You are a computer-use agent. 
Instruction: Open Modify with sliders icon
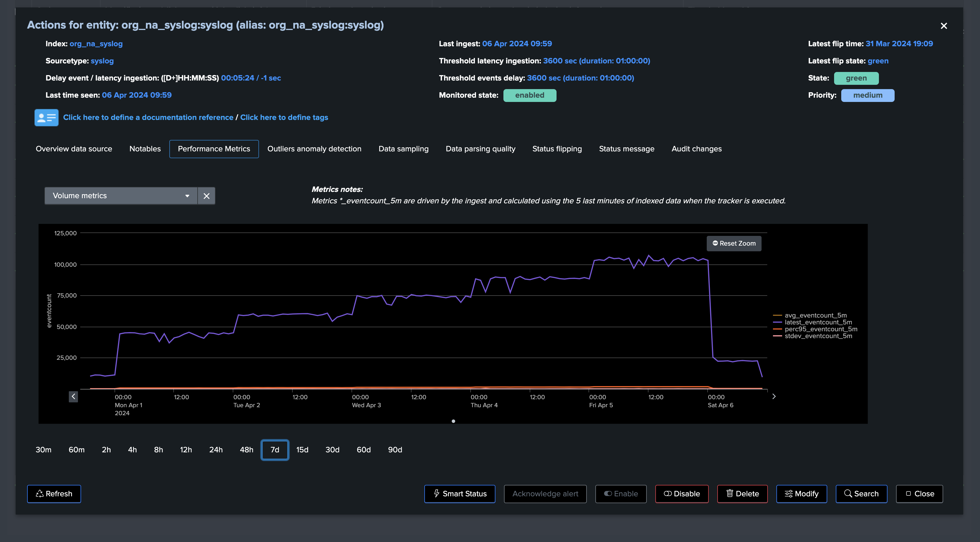(802, 494)
